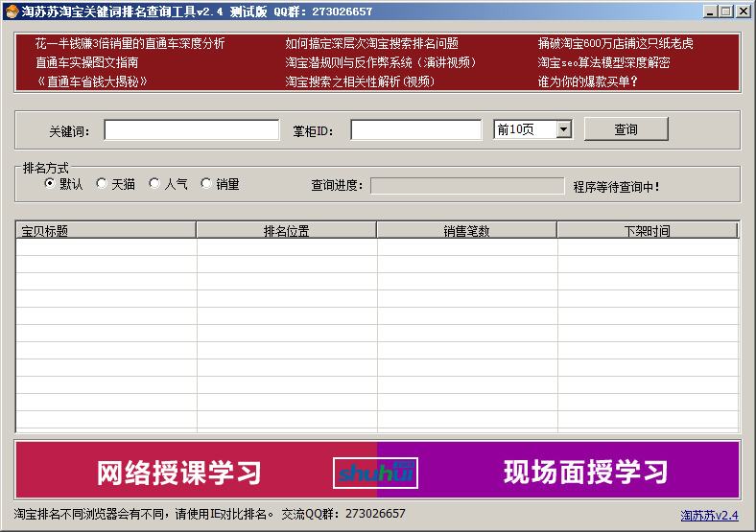Focus the 掌柜ID input field
Image resolution: width=756 pixels, height=532 pixels.
point(416,129)
